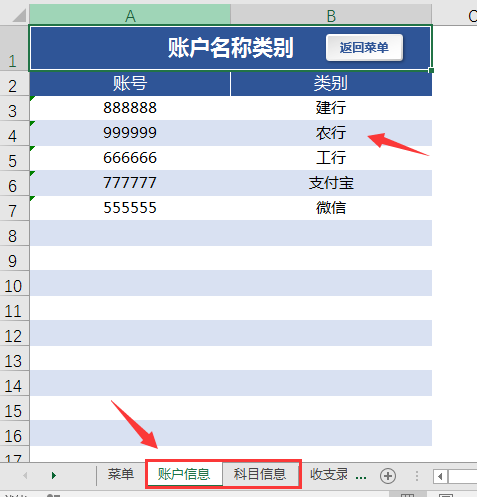Select the 支付宝 cell
Screen dimensions: 477x497
click(x=331, y=183)
